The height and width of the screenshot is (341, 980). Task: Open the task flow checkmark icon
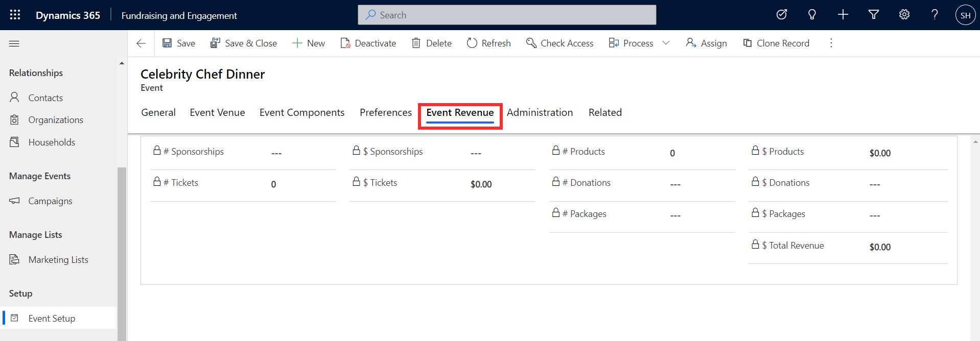(781, 15)
